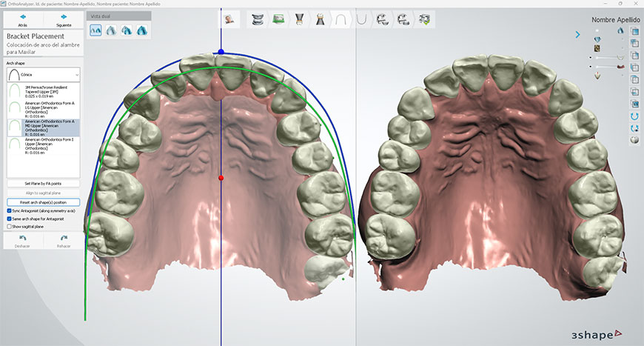Open the upper arch wire workflow step
Image resolution: width=644 pixels, height=346 pixels.
(x=341, y=19)
